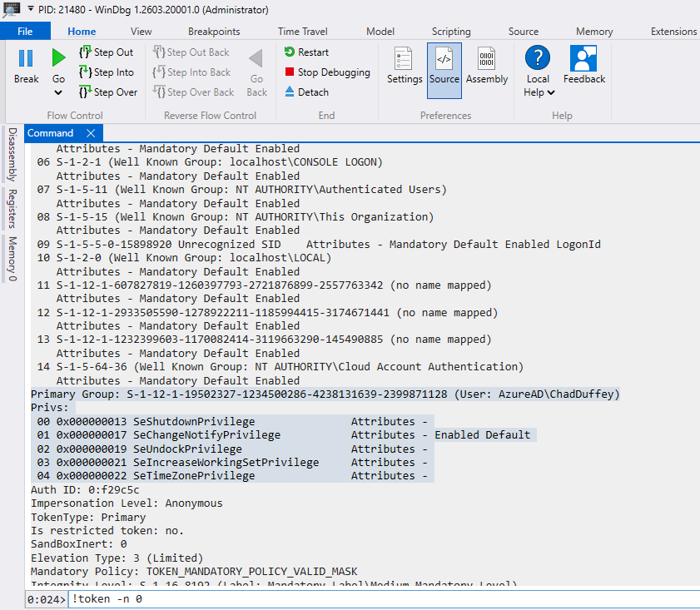Click the Step Into Back button
The image size is (700, 610).
point(191,72)
